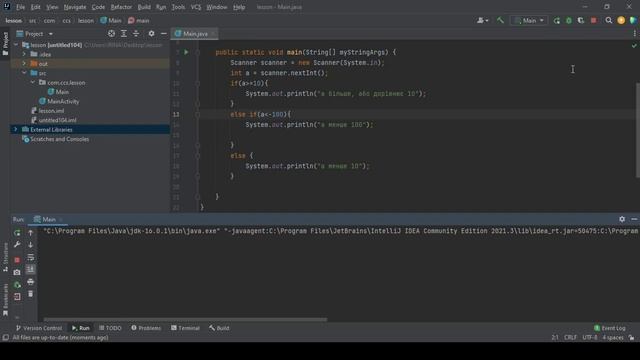
Task: Click the Down the stack trace arrow
Action: click(x=31, y=245)
